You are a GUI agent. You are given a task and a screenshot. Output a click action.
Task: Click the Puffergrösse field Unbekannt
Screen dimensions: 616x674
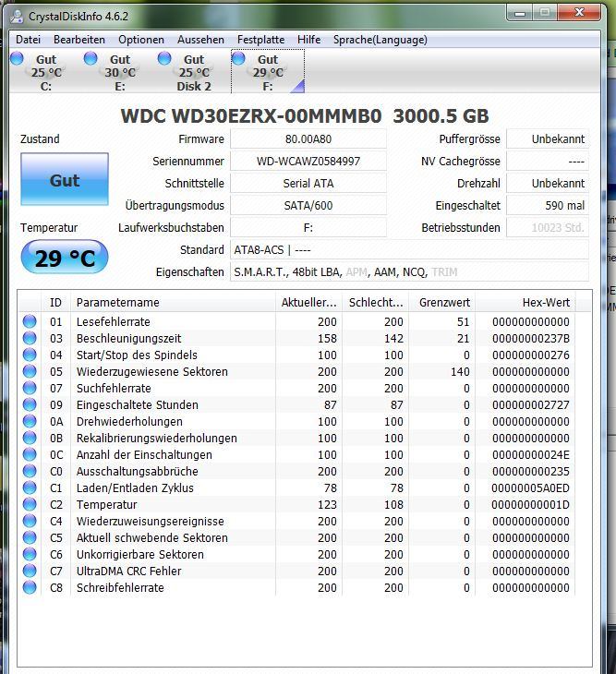[x=548, y=139]
